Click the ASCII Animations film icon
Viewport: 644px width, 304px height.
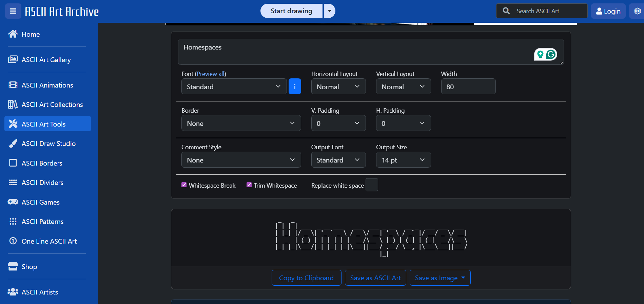pos(13,85)
